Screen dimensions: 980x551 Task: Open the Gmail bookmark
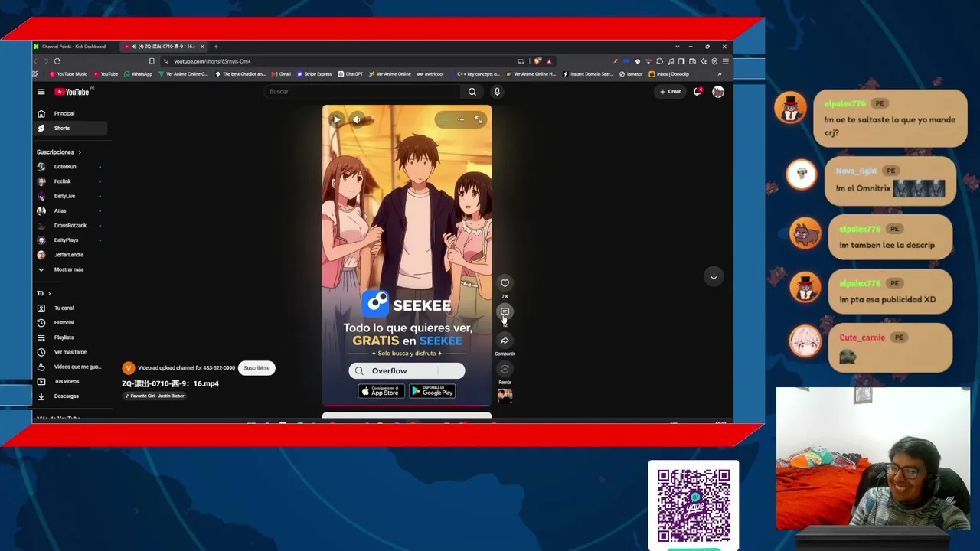tap(281, 74)
